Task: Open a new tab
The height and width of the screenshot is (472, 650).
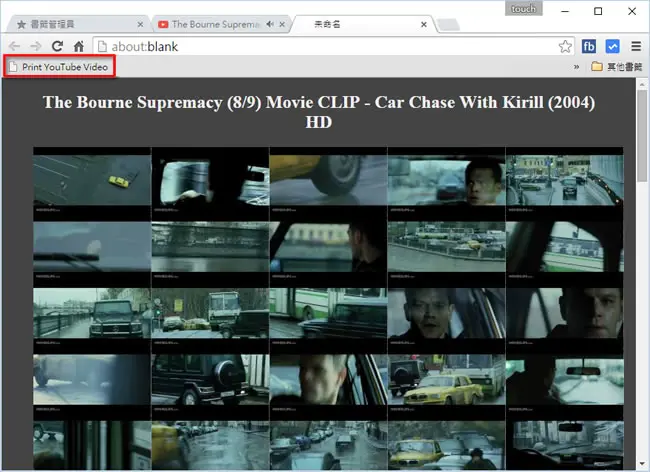Action: pos(449,25)
